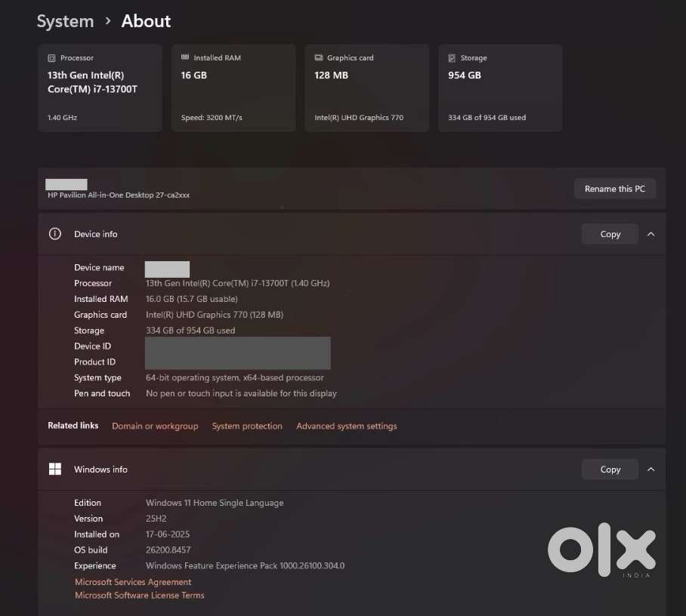Click the 'Edition' label

tap(88, 503)
